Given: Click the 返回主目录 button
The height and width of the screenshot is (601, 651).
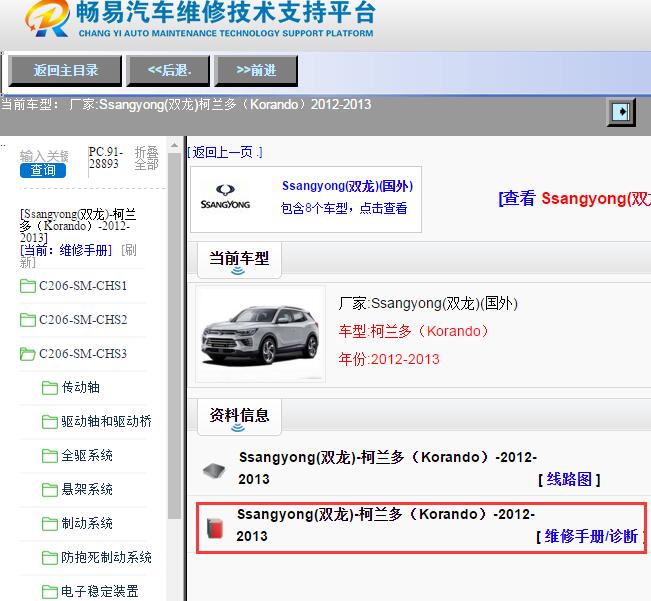Looking at the screenshot, I should (65, 71).
